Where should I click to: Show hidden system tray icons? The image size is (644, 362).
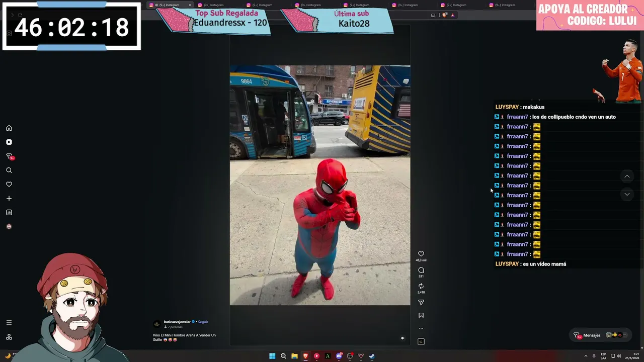tap(587, 356)
